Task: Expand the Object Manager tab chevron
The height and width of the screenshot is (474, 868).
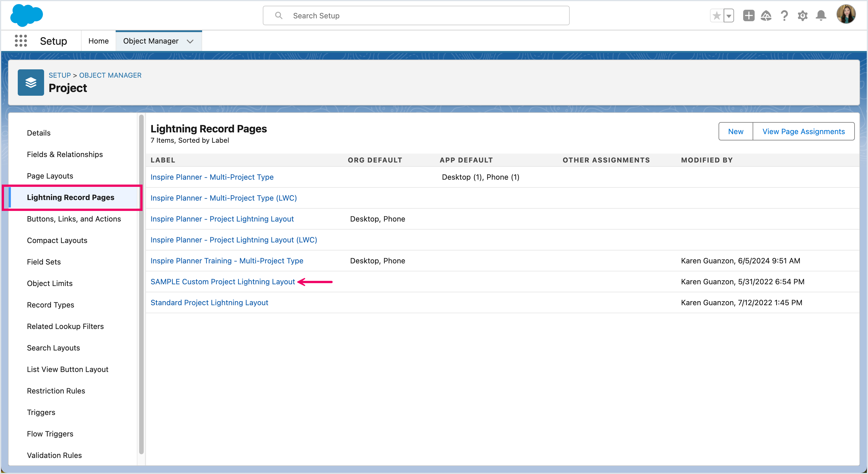Action: [x=190, y=41]
